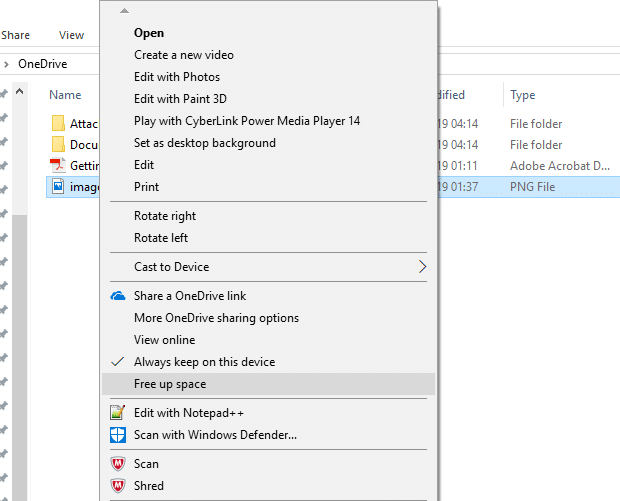
Task: Click the McAfee icon next to Scan
Action: click(x=118, y=464)
